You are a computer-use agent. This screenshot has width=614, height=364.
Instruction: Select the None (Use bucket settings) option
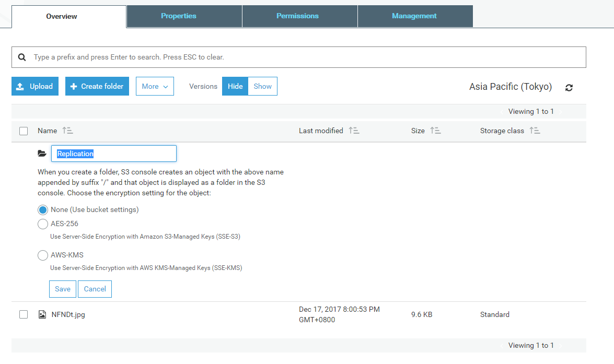[x=43, y=209]
